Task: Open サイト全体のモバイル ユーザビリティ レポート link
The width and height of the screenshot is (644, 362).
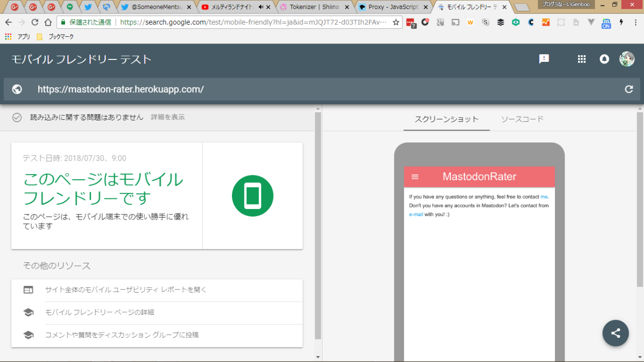Action: coord(126,289)
